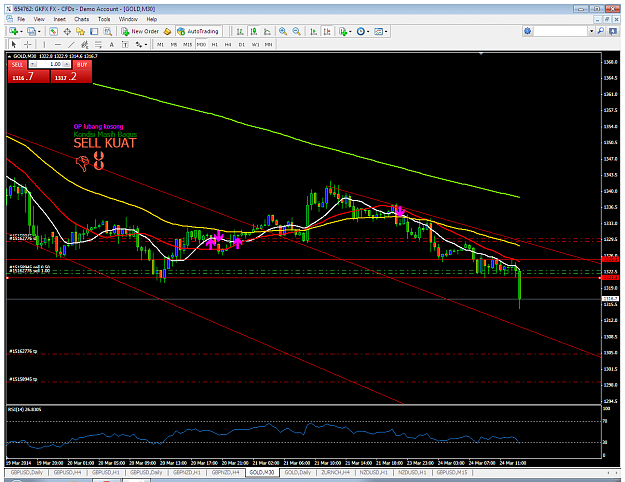Switch to M5 timeframe
Image resolution: width=625 pixels, height=482 pixels.
[x=174, y=44]
